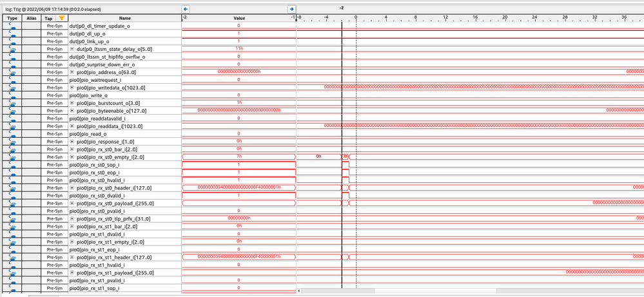Expand the pio_rx_st0_tlp_prfx_i[31..0] bus
Image resolution: width=644 pixels, height=297 pixels.
72,218
